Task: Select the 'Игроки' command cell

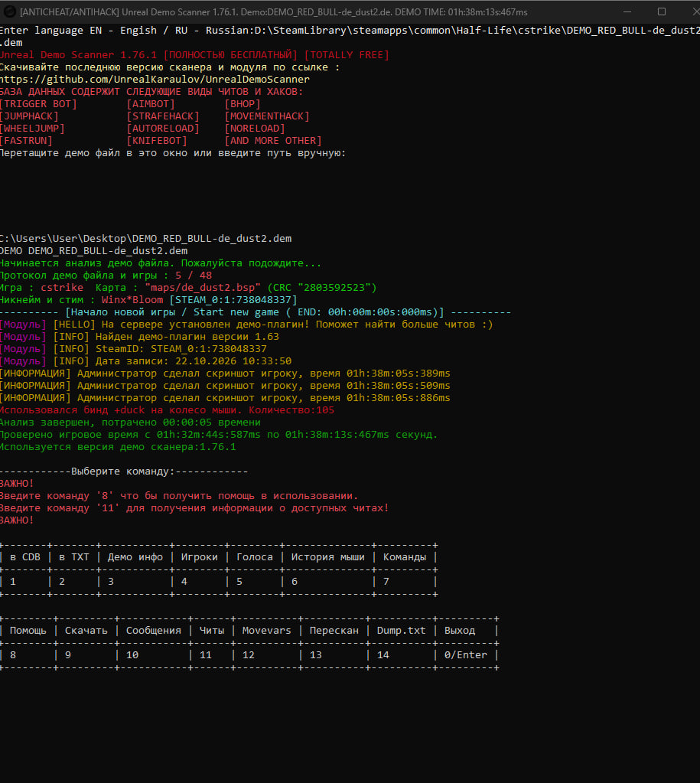Action: (x=199, y=556)
